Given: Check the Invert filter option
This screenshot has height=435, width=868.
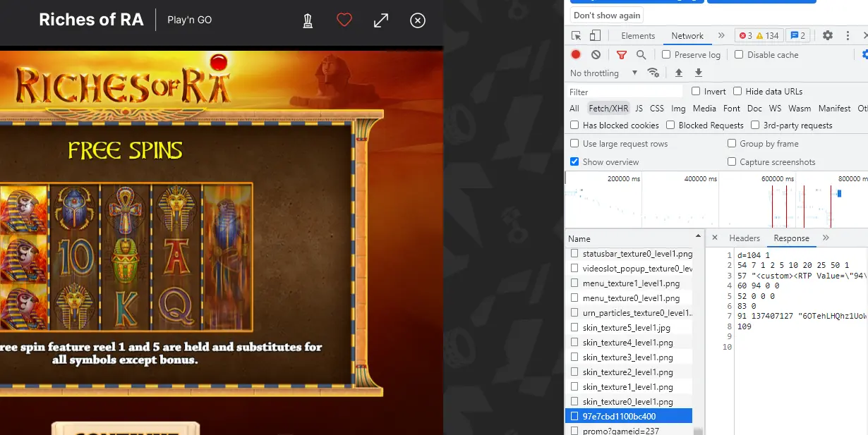Looking at the screenshot, I should [696, 91].
